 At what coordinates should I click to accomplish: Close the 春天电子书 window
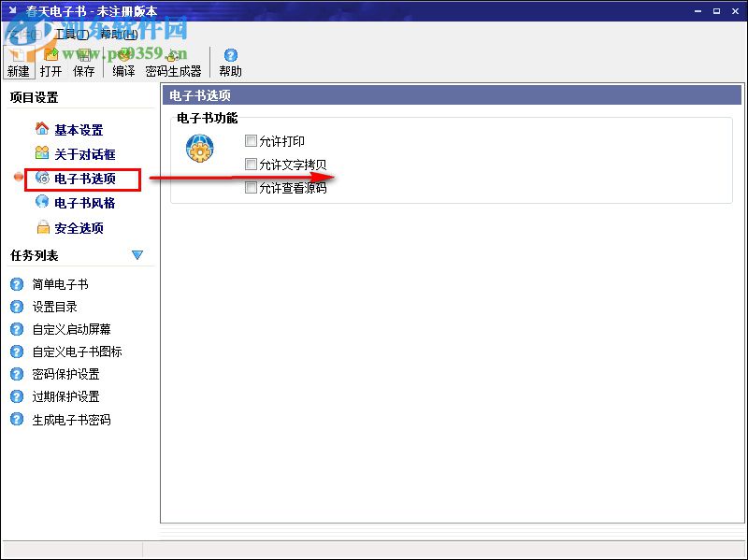[735, 10]
